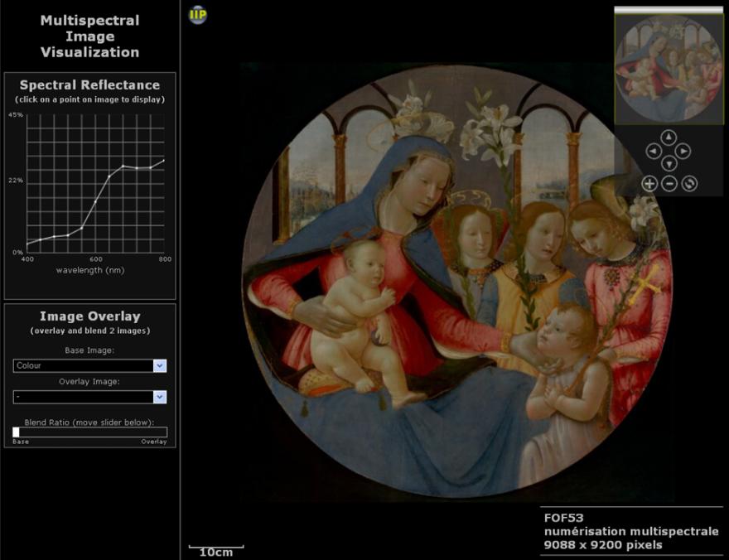The height and width of the screenshot is (560, 729).
Task: Pan the image right with arrow
Action: coord(683,152)
